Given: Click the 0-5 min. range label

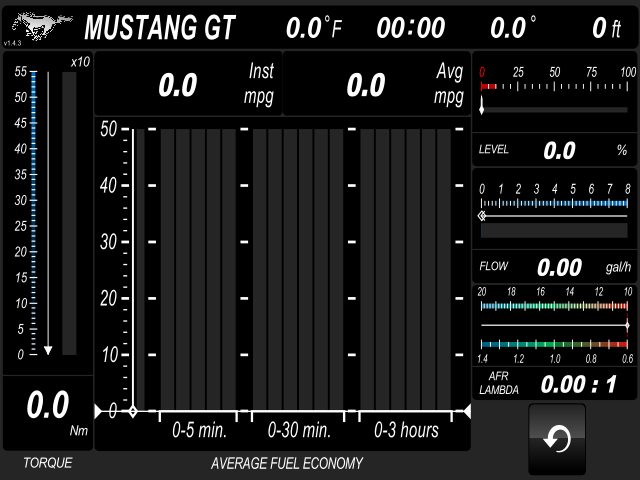Looking at the screenshot, I should [199, 430].
